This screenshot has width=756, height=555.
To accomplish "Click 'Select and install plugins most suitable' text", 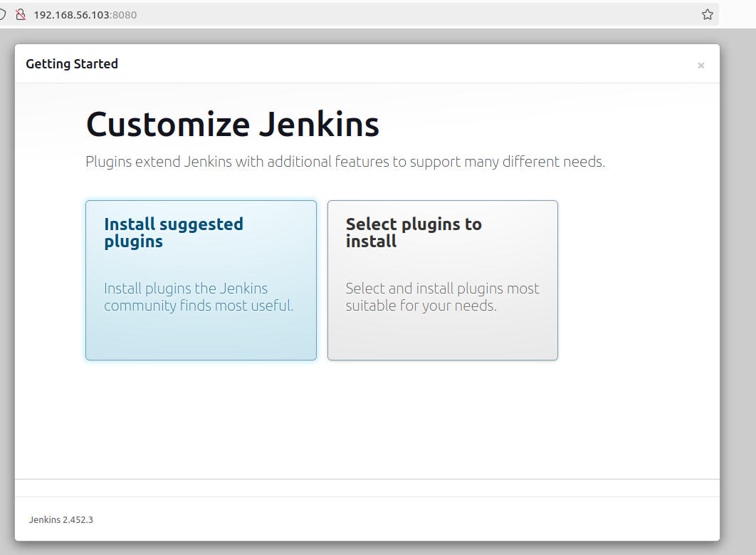I will pos(442,297).
